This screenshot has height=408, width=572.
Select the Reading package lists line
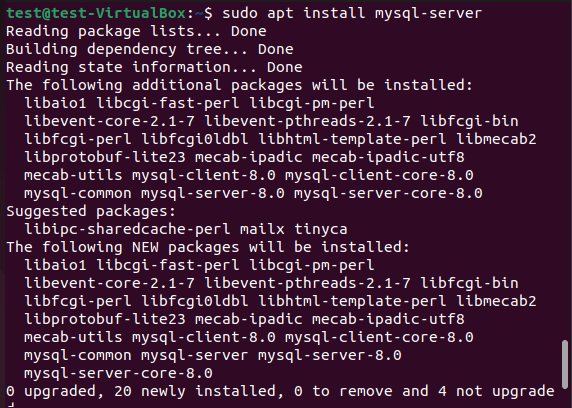point(136,31)
